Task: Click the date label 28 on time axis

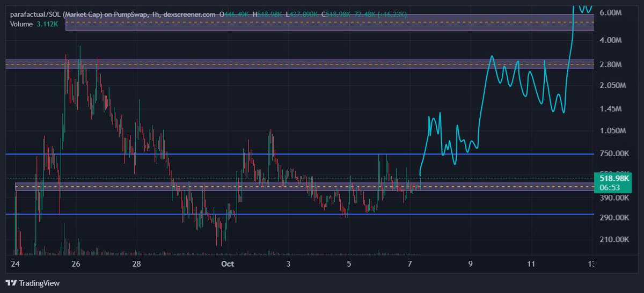Action: point(137,264)
